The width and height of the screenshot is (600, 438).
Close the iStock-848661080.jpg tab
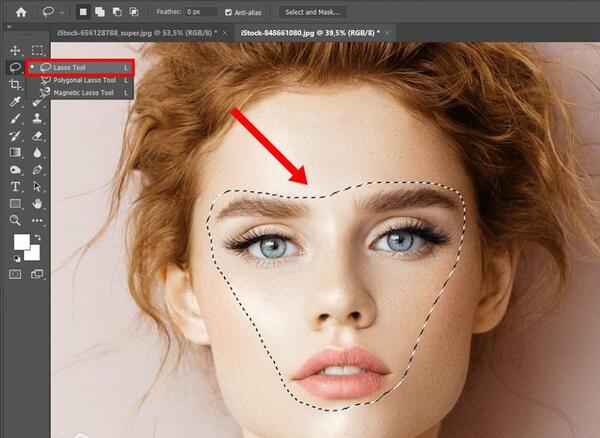point(387,33)
